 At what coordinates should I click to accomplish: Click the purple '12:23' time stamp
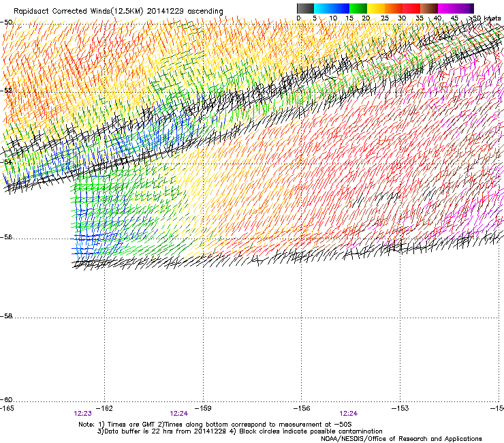(82, 414)
